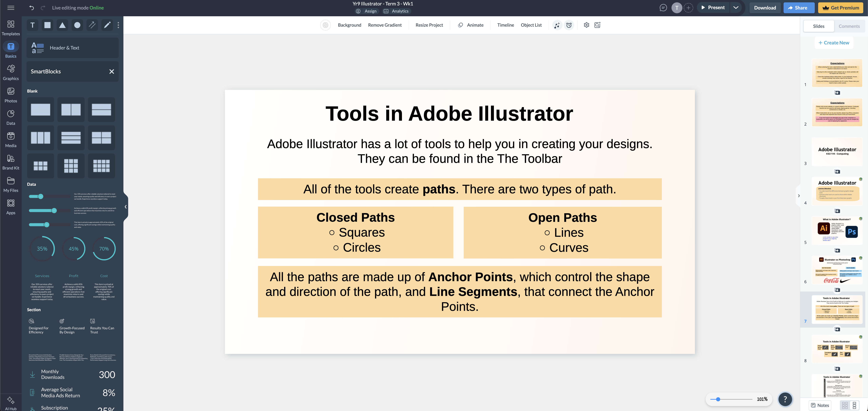868x411 pixels.
Task: Select the radial percentage data SmartBlock
Action: point(72,268)
